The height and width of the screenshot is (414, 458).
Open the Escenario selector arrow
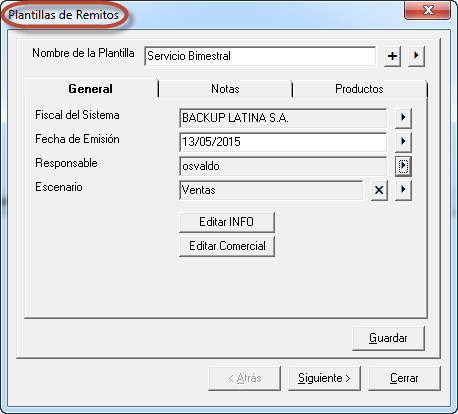(x=403, y=190)
